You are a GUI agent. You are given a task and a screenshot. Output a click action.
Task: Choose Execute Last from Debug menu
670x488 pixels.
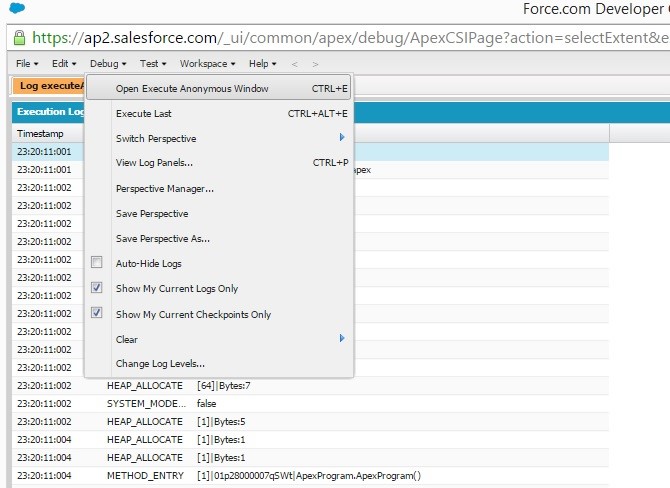144,114
